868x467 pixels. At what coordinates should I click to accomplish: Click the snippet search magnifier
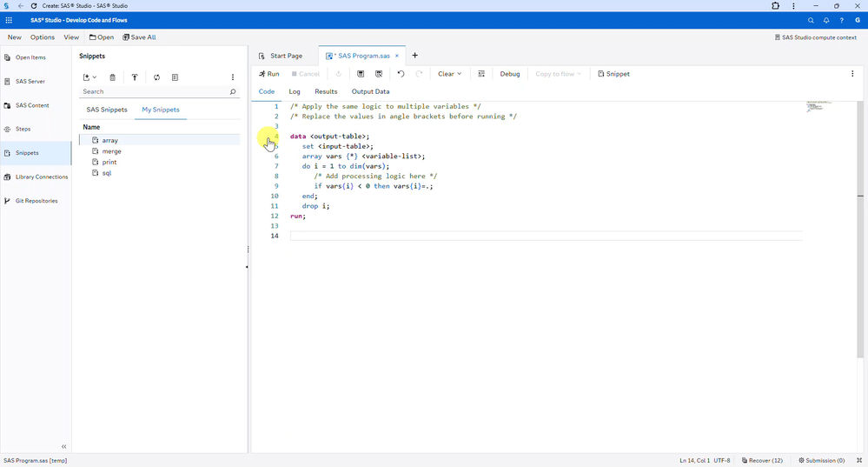[233, 92]
